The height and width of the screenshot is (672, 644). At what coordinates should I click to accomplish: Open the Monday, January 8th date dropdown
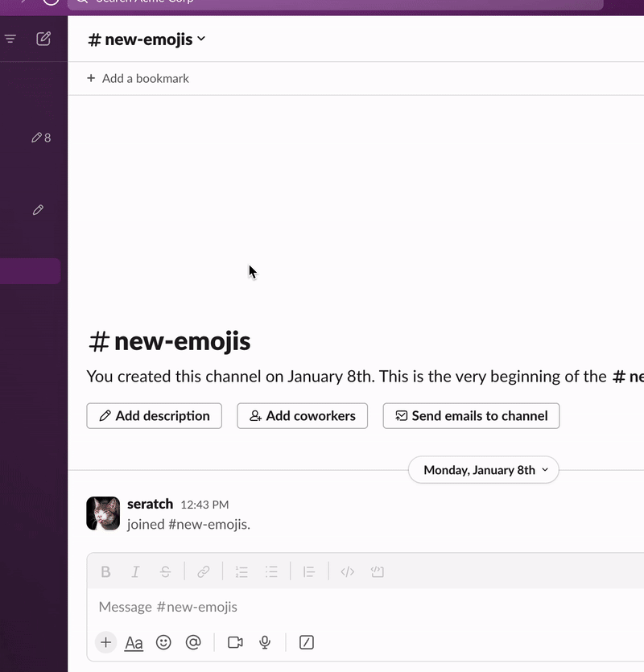tap(484, 470)
